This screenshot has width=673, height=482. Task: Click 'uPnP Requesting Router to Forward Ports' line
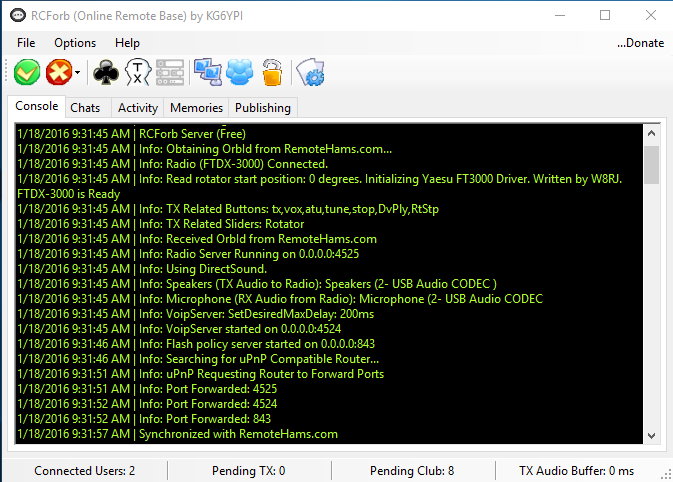(x=201, y=374)
